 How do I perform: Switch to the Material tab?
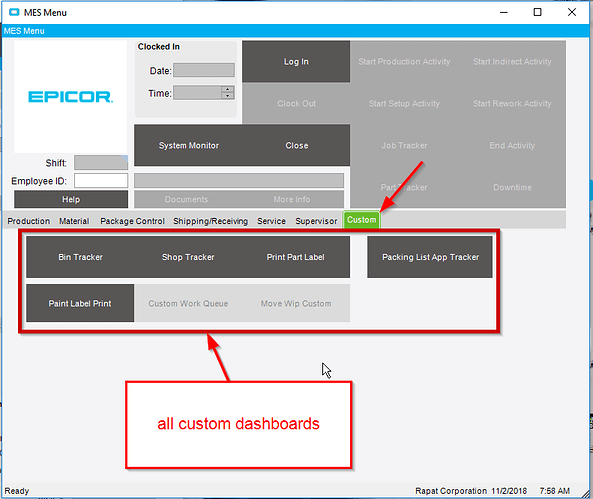74,221
